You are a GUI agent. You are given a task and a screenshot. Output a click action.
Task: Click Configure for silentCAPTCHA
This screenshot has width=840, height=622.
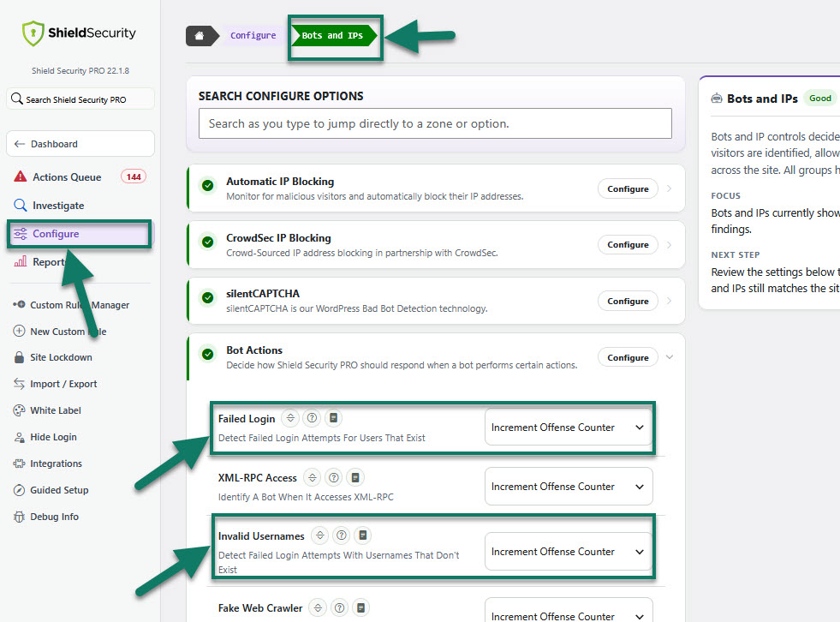tap(628, 301)
